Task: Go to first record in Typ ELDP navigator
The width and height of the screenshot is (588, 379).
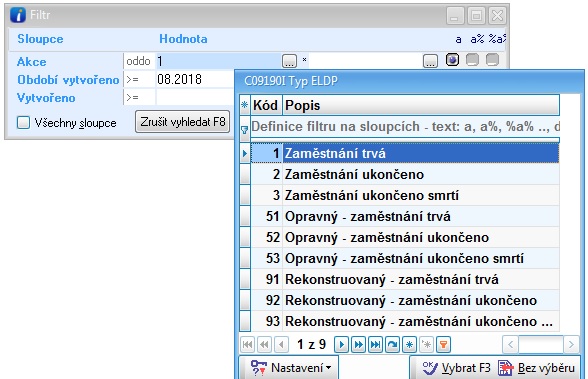Action: (x=248, y=345)
